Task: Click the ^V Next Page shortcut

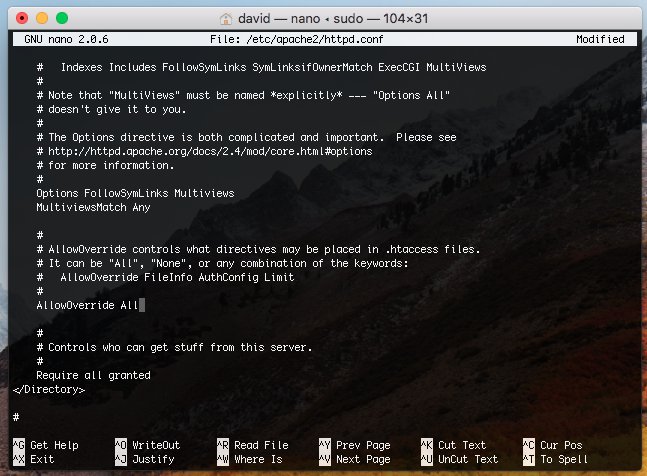Action: [x=354, y=460]
